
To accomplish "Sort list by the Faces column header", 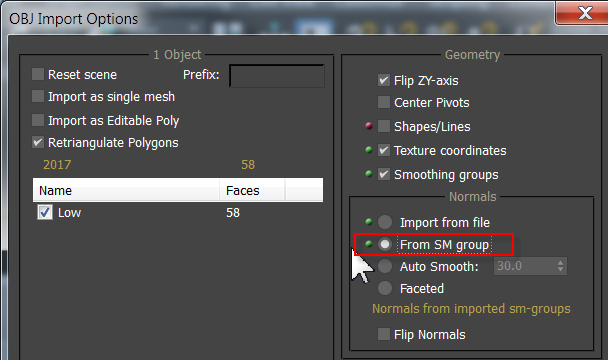I will click(x=252, y=190).
